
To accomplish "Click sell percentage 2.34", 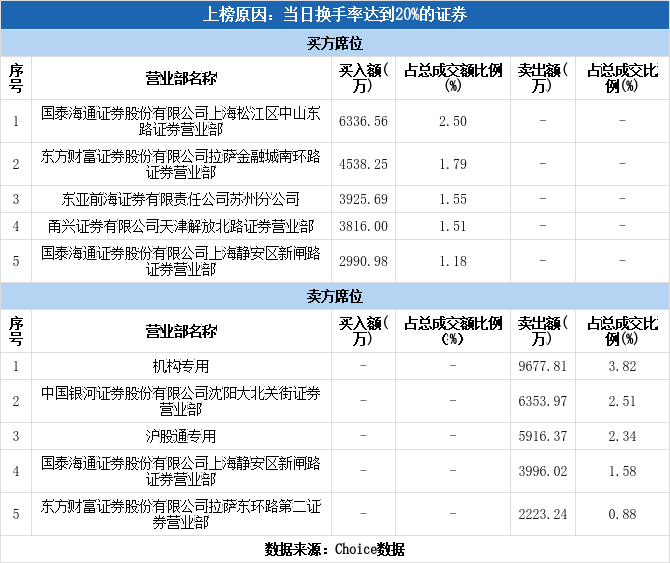I will [623, 437].
